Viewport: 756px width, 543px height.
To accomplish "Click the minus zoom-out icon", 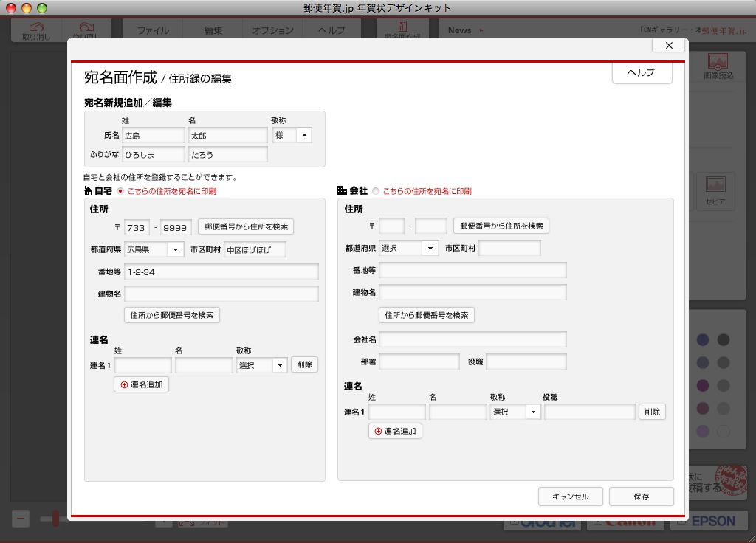I will 21,519.
